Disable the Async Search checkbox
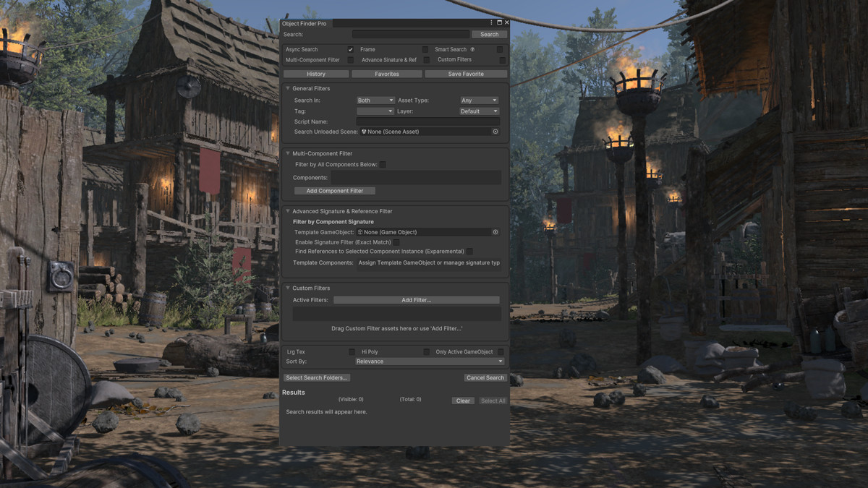868x488 pixels. pos(351,49)
